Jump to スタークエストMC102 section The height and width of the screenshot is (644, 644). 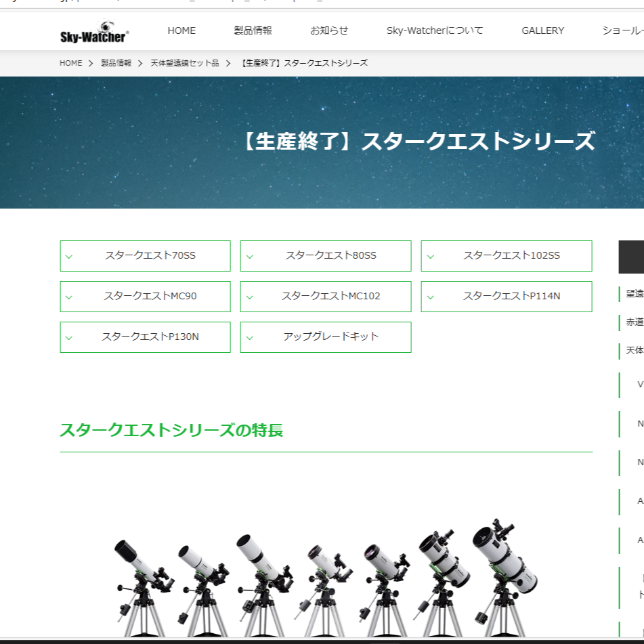pos(326,297)
